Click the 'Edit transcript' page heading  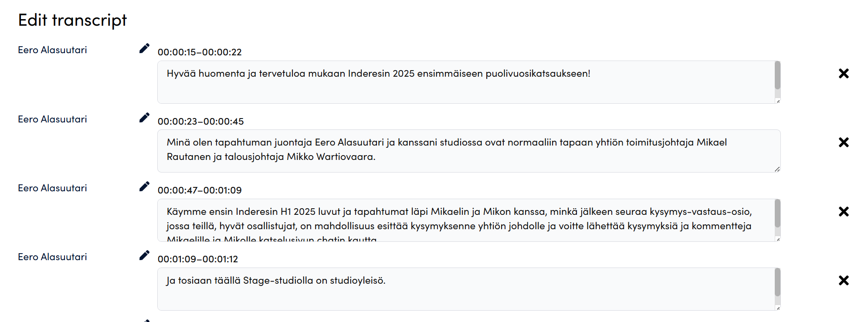[x=72, y=20]
